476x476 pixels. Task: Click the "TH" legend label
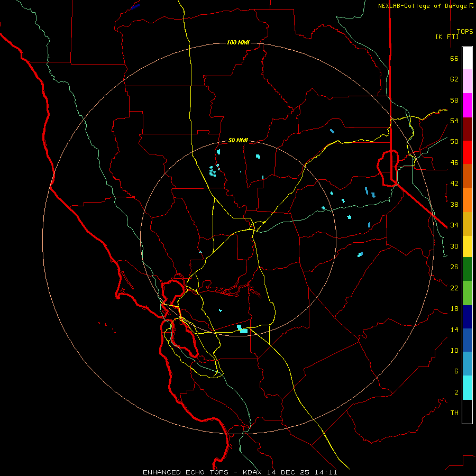(x=454, y=413)
